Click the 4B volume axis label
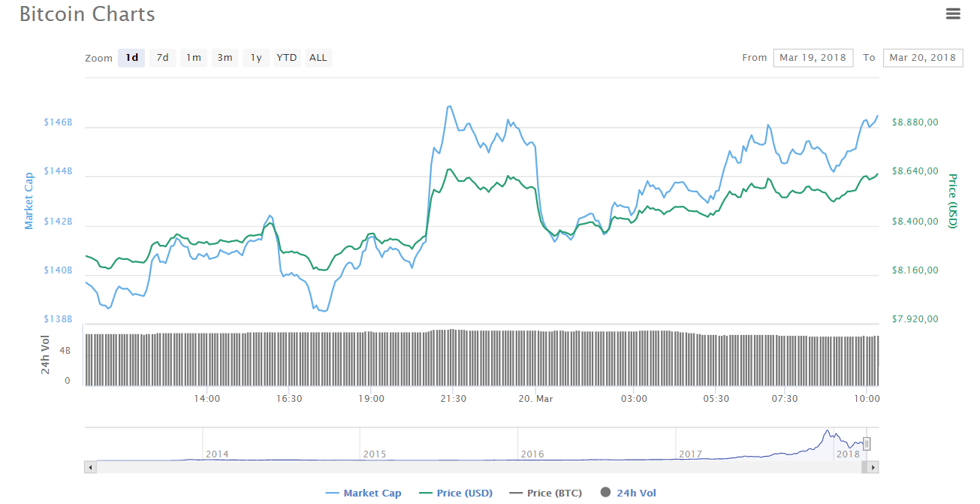The image size is (980, 504). click(65, 350)
